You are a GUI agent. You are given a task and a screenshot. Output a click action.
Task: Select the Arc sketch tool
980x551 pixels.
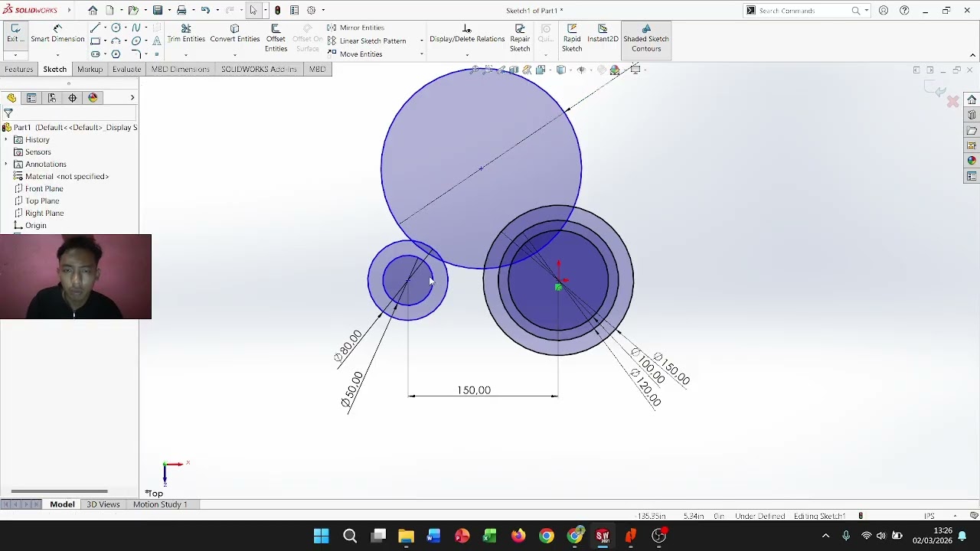(x=116, y=41)
